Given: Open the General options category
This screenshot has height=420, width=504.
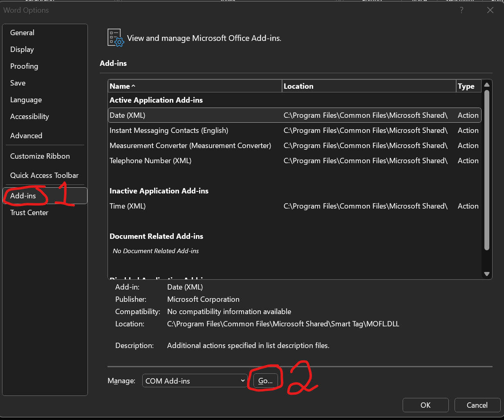Looking at the screenshot, I should click(x=22, y=33).
